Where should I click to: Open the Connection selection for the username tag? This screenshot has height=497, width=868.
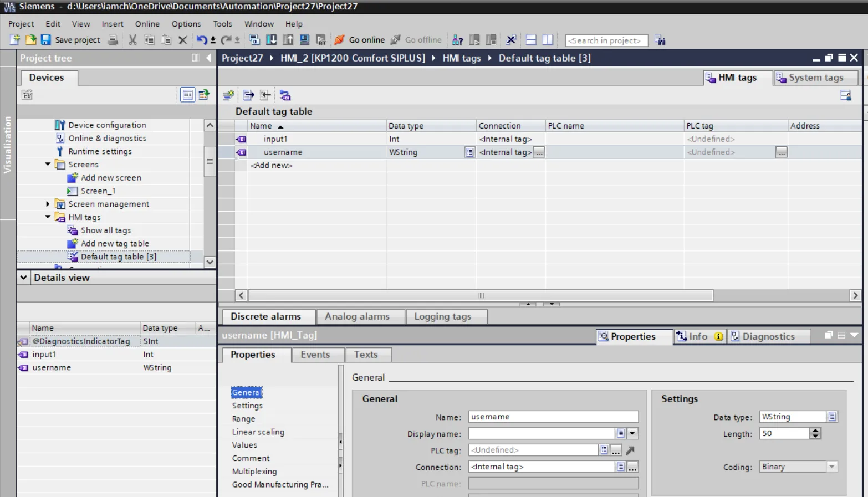[x=538, y=152]
